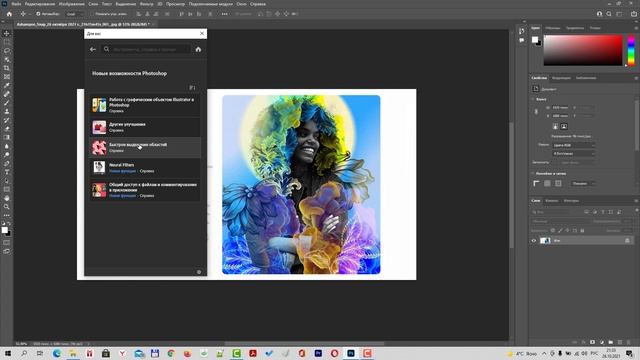The image size is (640, 360).
Task: Close the Discover panel with the X
Action: click(x=202, y=33)
